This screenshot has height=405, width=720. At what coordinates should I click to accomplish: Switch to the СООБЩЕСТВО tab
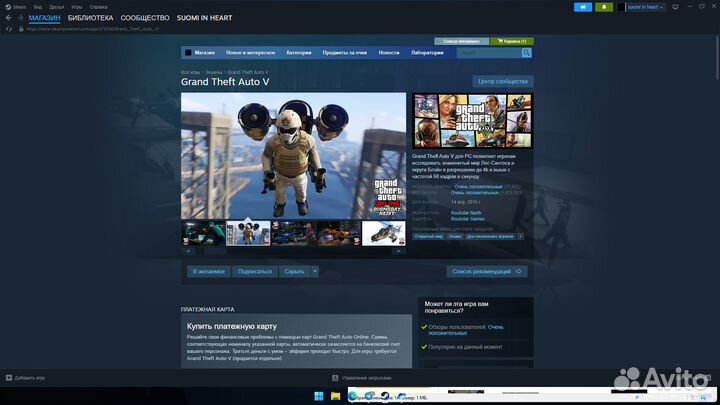tap(145, 18)
